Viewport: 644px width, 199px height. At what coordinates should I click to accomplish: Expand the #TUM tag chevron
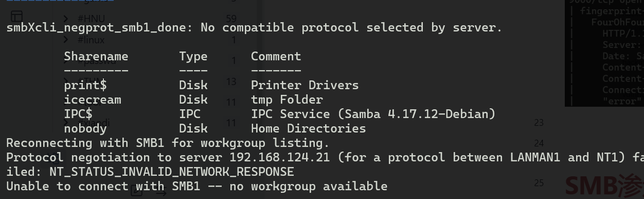(x=66, y=81)
